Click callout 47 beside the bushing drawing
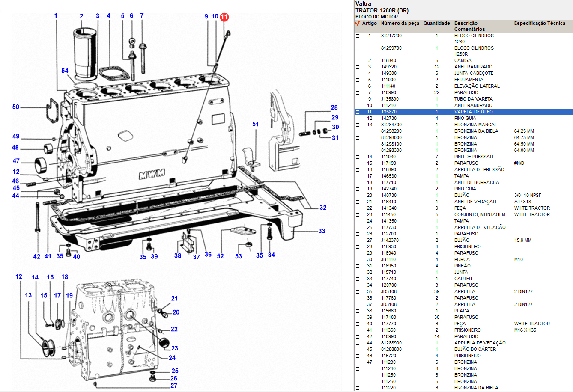 click(x=16, y=161)
